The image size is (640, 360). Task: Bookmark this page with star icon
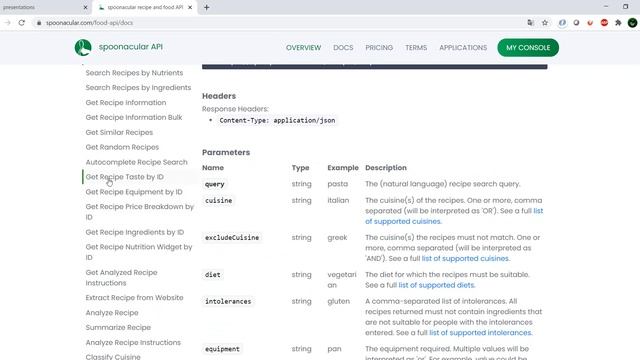[545, 23]
